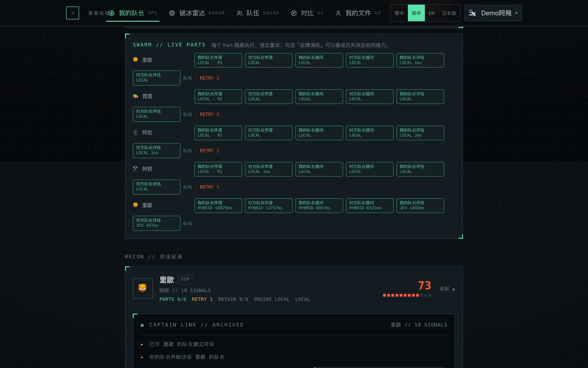Click 对方队长评估 LOCAL 1ms chip in 阿宏 row
The image size is (588, 368).
tap(157, 151)
